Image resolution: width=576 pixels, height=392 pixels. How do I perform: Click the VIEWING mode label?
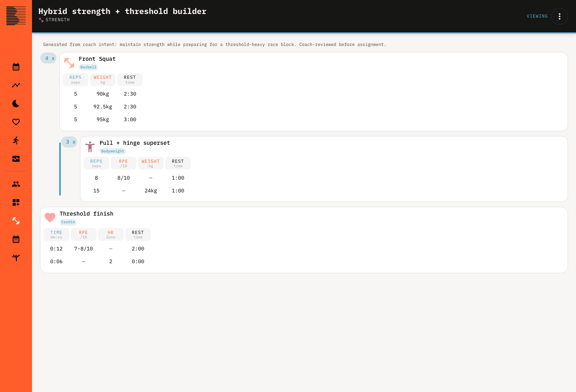coord(537,16)
